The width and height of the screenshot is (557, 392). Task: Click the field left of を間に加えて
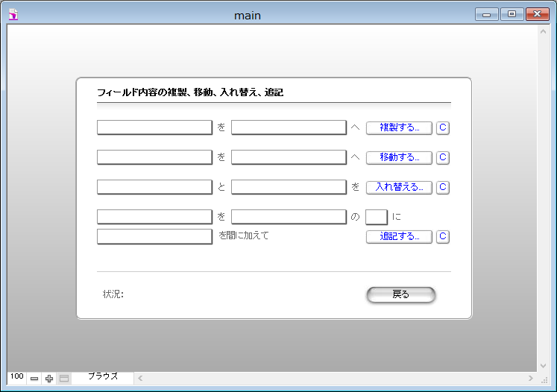tap(154, 236)
